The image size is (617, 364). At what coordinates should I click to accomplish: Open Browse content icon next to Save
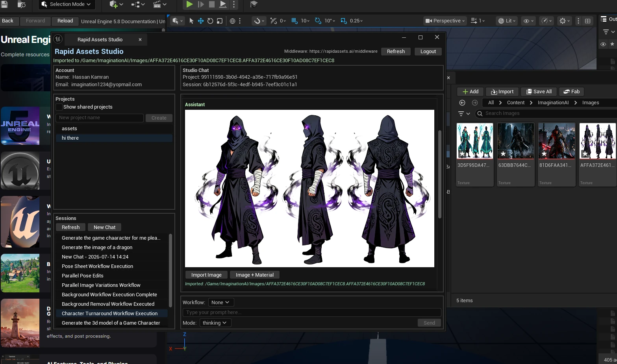pyautogui.click(x=22, y=4)
